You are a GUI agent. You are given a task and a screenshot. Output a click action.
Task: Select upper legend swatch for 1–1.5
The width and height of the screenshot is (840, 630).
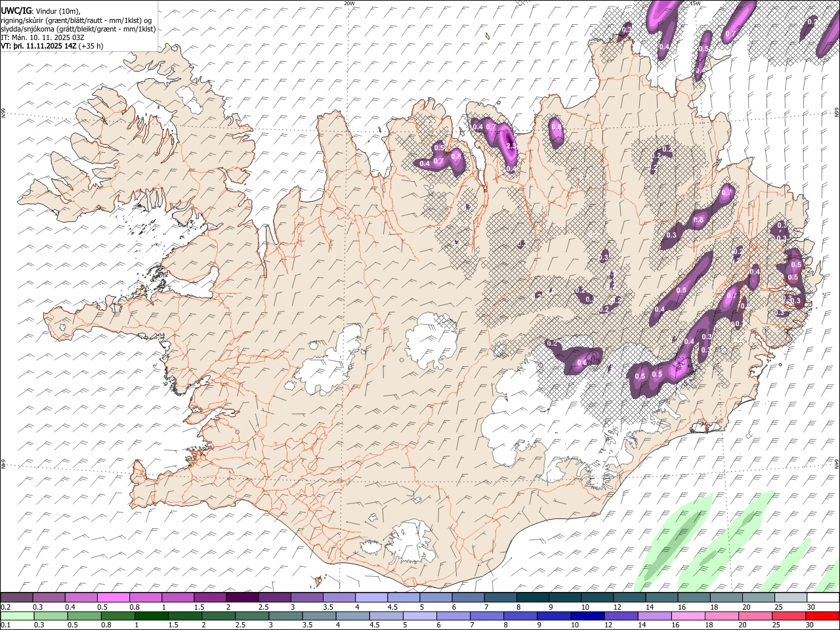pyautogui.click(x=178, y=597)
